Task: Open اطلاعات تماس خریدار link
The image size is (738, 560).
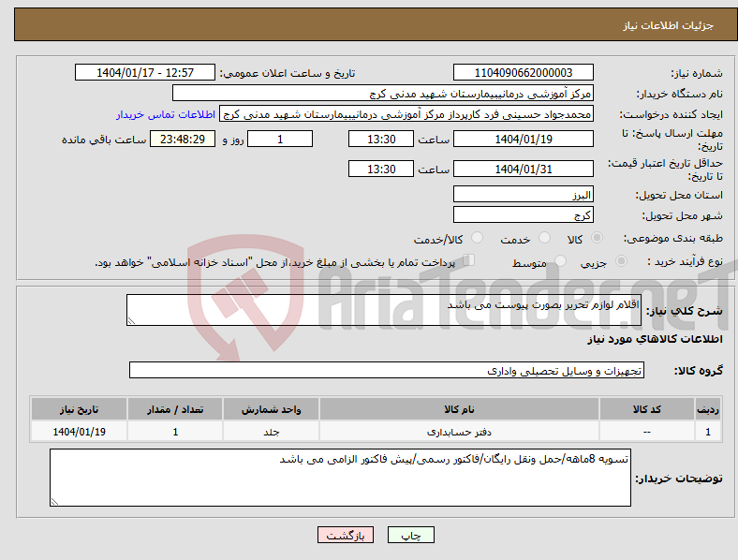Action: [166, 114]
